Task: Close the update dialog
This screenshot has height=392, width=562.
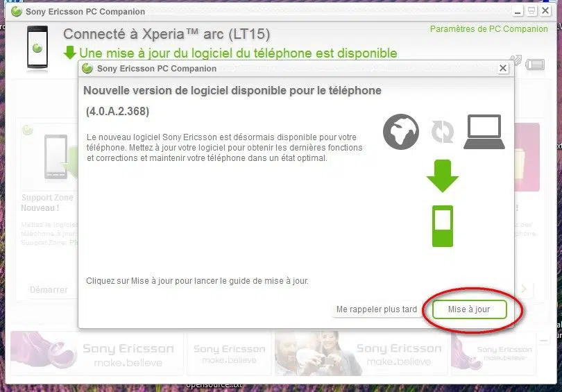Action: pos(503,68)
